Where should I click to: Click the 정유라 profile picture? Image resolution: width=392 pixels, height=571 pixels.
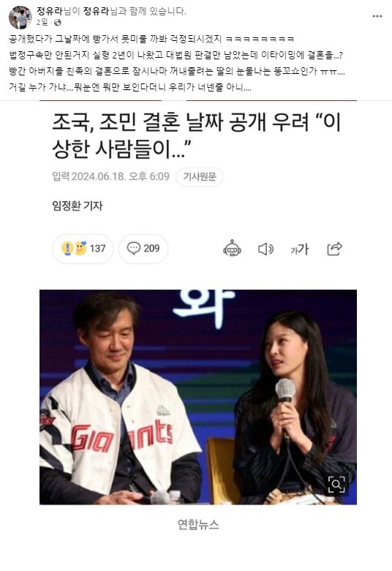pyautogui.click(x=20, y=17)
